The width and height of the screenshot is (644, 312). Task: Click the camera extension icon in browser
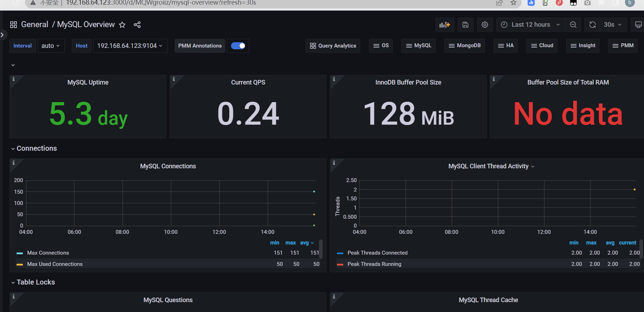587,3
